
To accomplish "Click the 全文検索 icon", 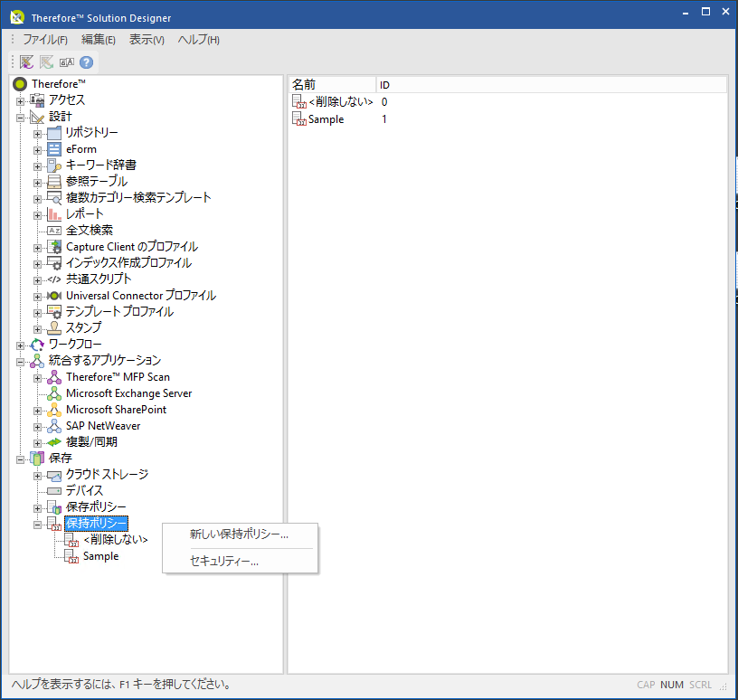I will tap(54, 231).
